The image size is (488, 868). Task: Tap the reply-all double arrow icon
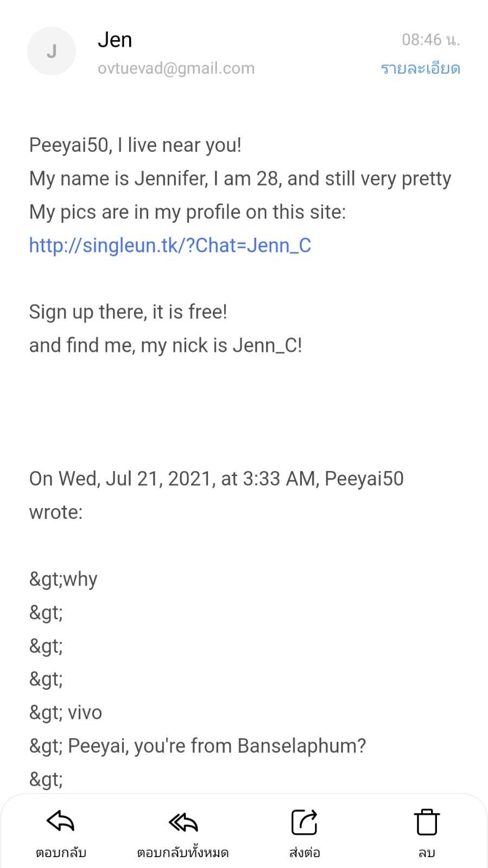pos(183,822)
